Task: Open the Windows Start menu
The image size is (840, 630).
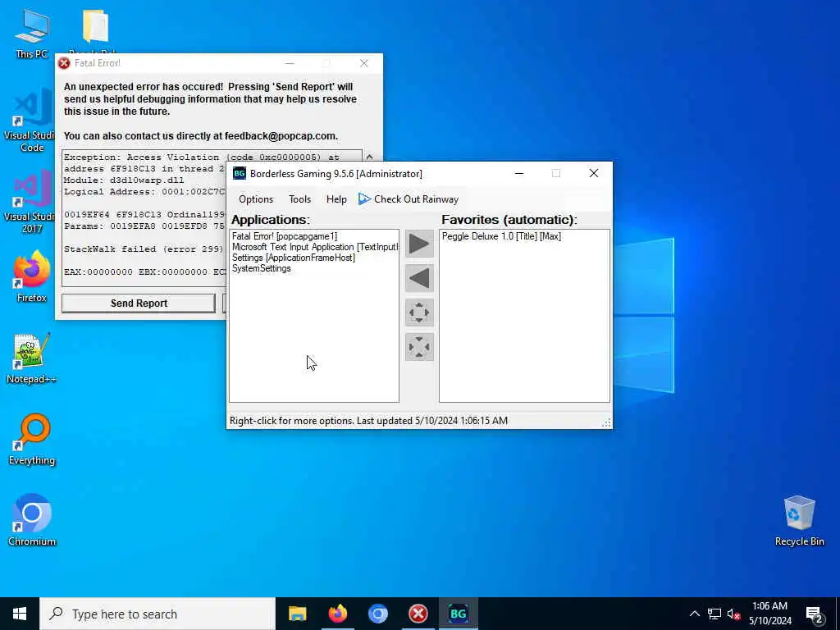Action: tap(20, 614)
